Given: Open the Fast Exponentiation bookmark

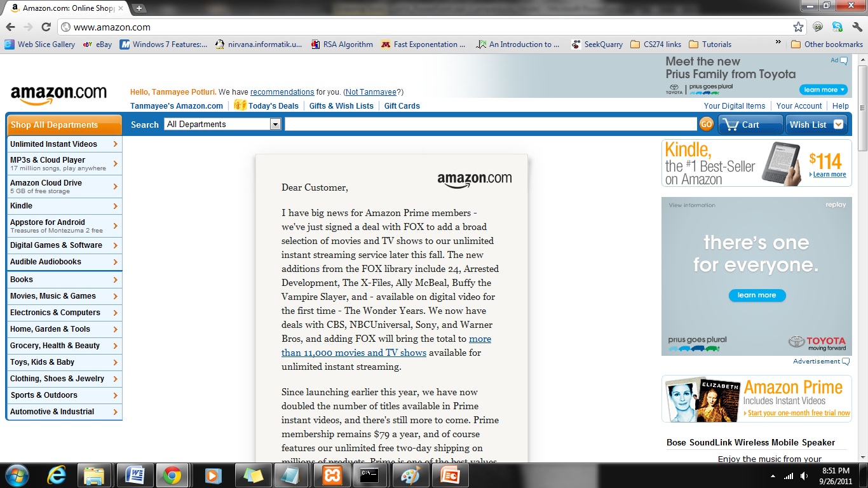Looking at the screenshot, I should coord(423,44).
